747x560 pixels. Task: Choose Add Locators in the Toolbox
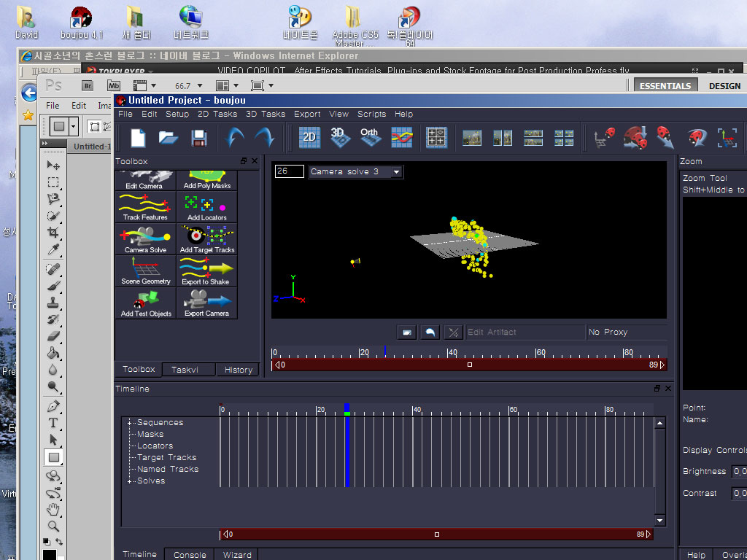coord(206,206)
